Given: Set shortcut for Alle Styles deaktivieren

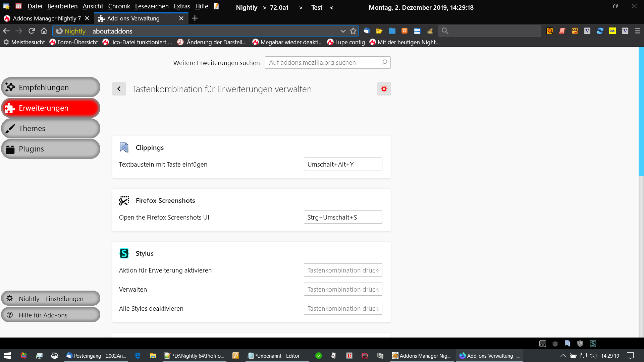Looking at the screenshot, I should tap(342, 308).
